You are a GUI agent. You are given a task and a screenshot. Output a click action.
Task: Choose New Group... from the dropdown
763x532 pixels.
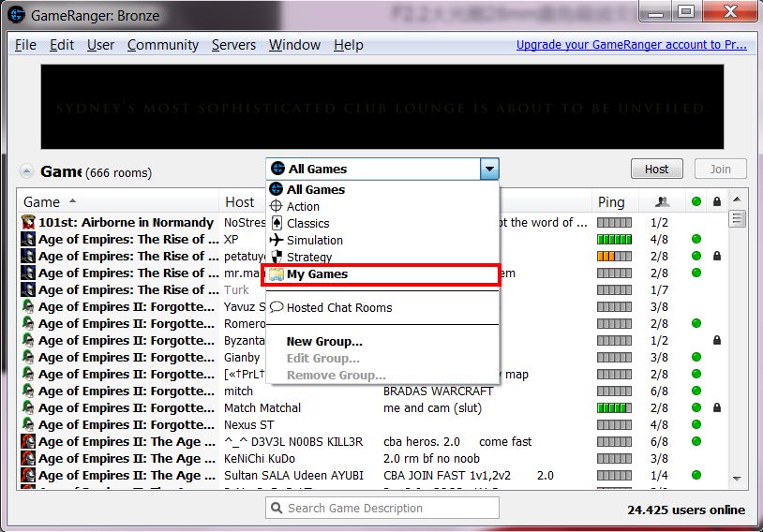pos(382,341)
